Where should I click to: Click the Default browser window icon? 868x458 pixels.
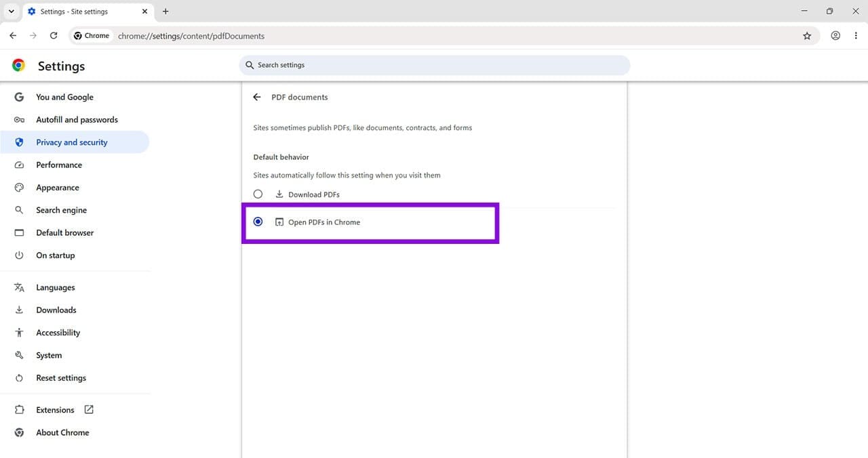(19, 232)
